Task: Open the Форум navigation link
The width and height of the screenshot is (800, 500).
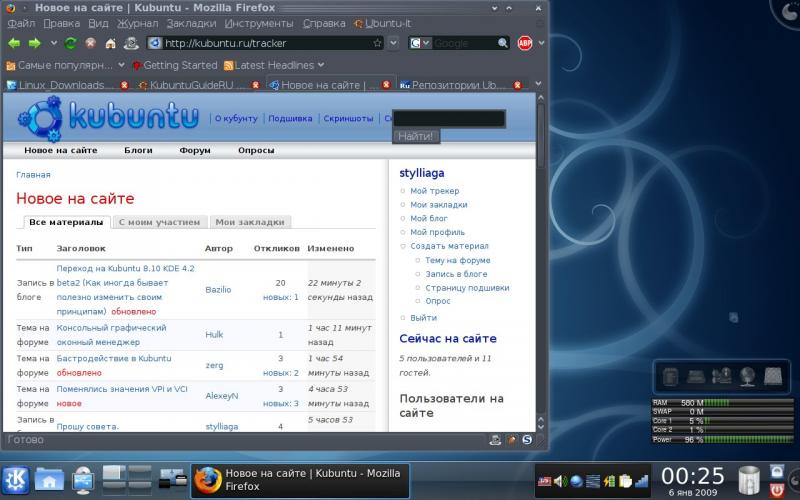Action: pos(195,150)
